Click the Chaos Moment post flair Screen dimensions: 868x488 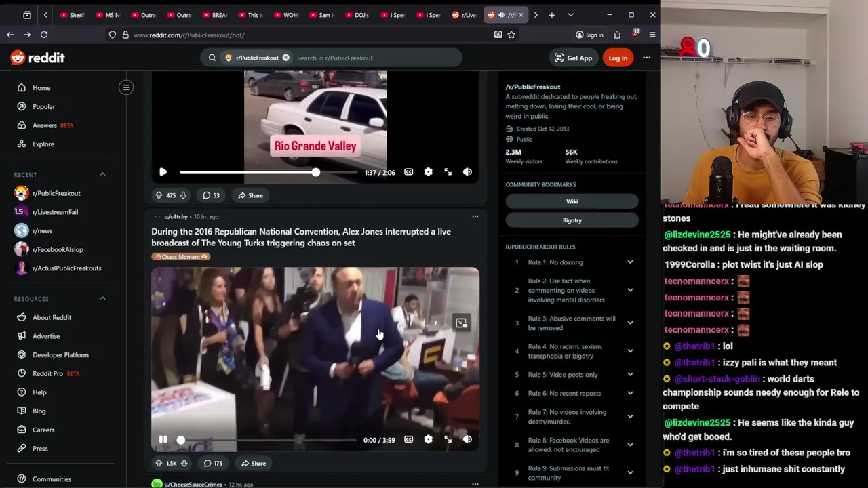click(x=181, y=257)
